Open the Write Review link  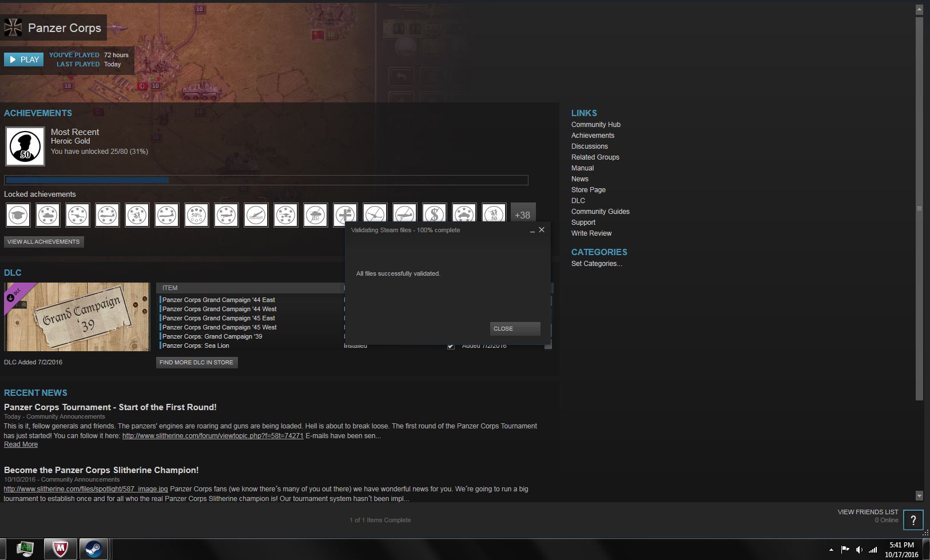[x=591, y=233]
